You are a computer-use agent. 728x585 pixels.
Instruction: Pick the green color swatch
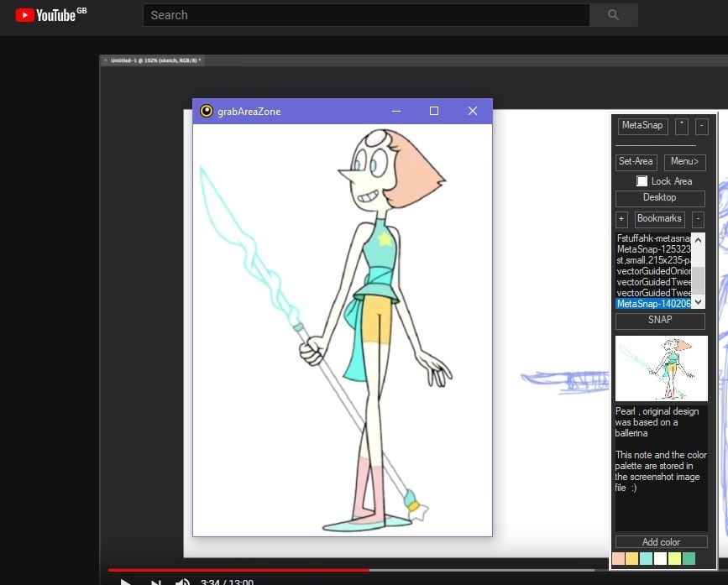[x=689, y=558]
